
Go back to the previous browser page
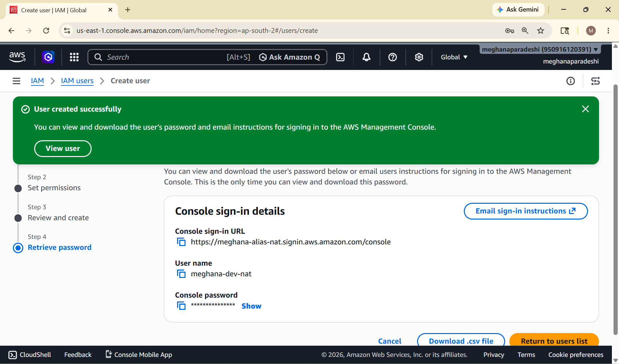click(x=12, y=31)
